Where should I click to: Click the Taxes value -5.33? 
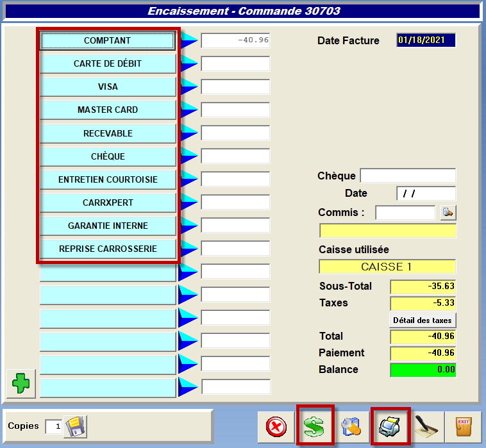[423, 303]
